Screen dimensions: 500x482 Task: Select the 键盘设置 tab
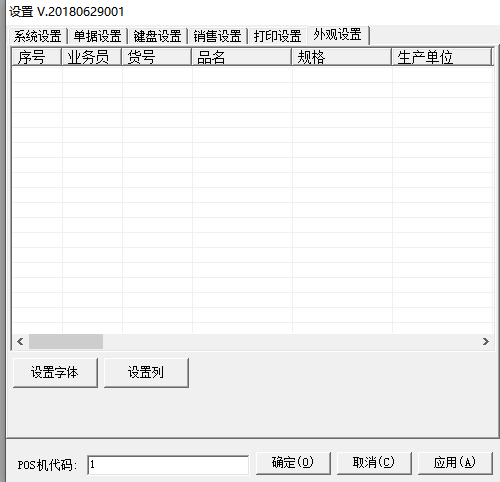click(x=157, y=36)
